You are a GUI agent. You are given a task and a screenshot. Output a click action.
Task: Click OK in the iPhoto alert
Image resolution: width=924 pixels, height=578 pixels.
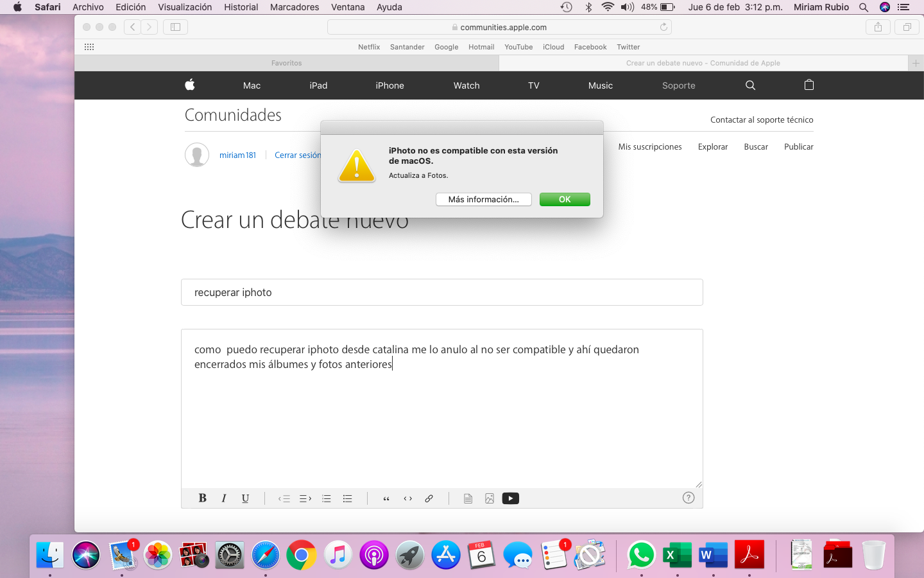tap(565, 200)
